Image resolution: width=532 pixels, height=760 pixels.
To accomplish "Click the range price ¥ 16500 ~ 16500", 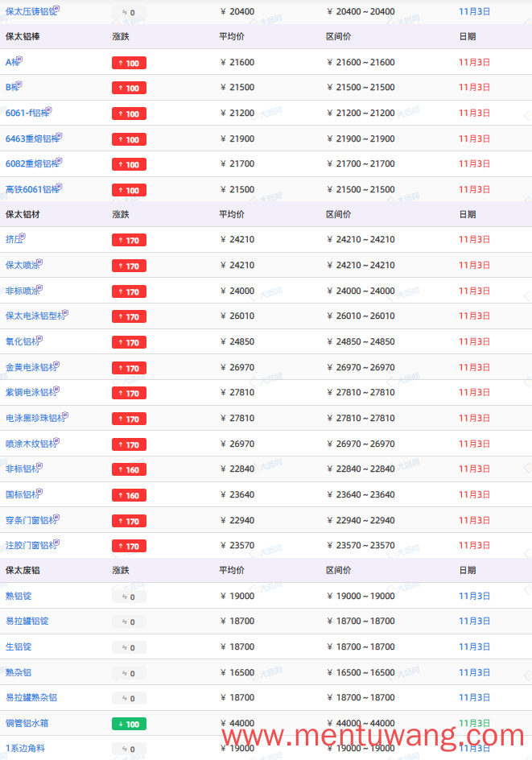I will 361,673.
